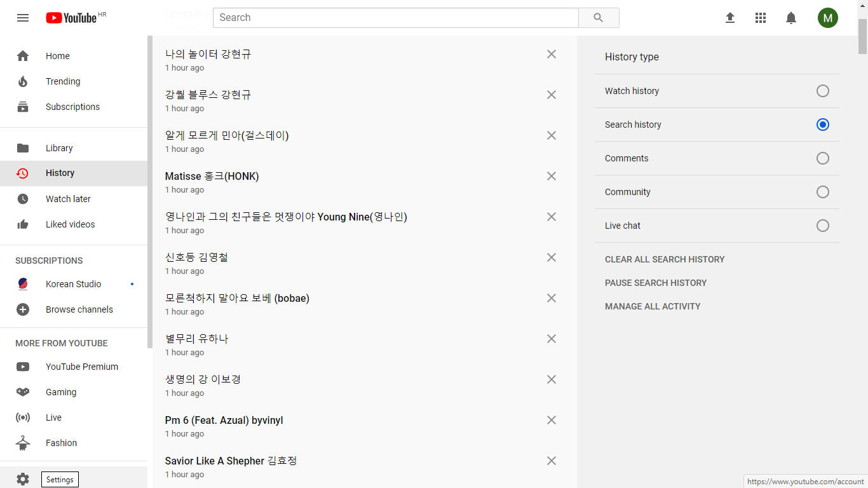This screenshot has height=488, width=868.
Task: Click the Browse channels plus icon
Action: tap(23, 309)
